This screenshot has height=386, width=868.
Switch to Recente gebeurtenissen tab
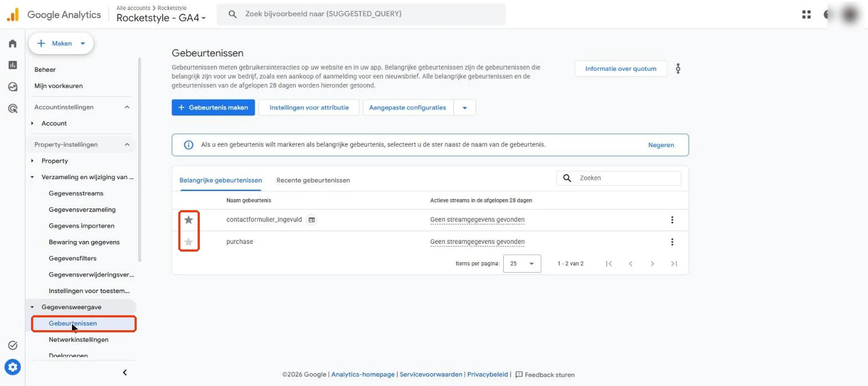(x=313, y=180)
